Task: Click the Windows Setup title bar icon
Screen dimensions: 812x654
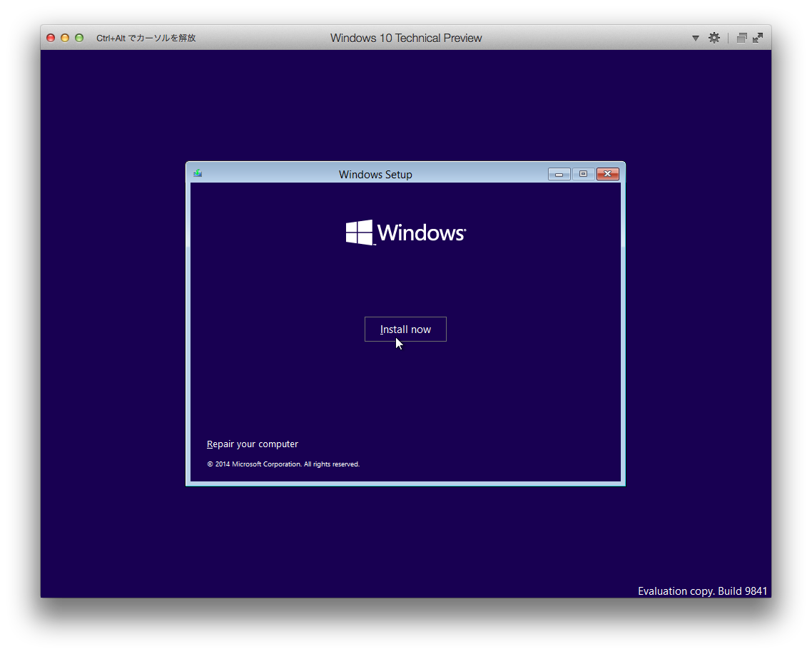Action: [198, 173]
